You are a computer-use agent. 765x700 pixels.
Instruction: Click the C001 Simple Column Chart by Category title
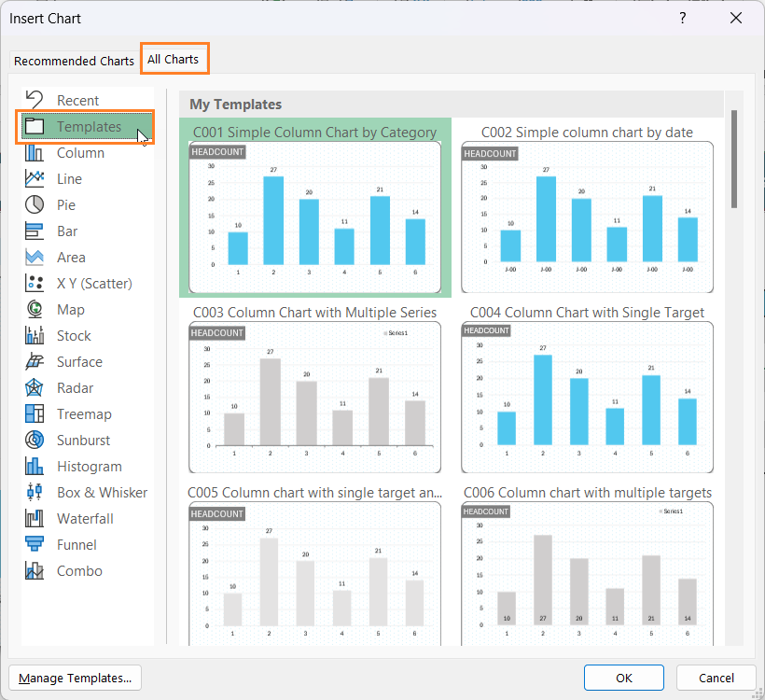314,133
